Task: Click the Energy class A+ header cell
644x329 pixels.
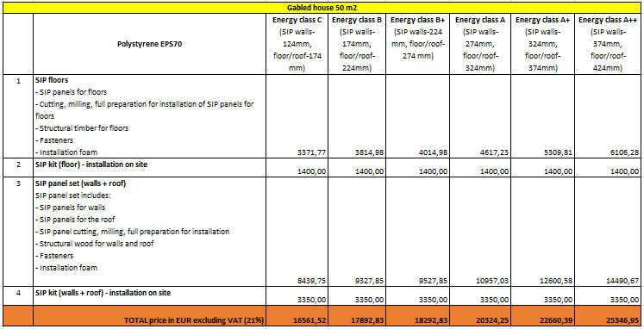Action: [x=542, y=44]
